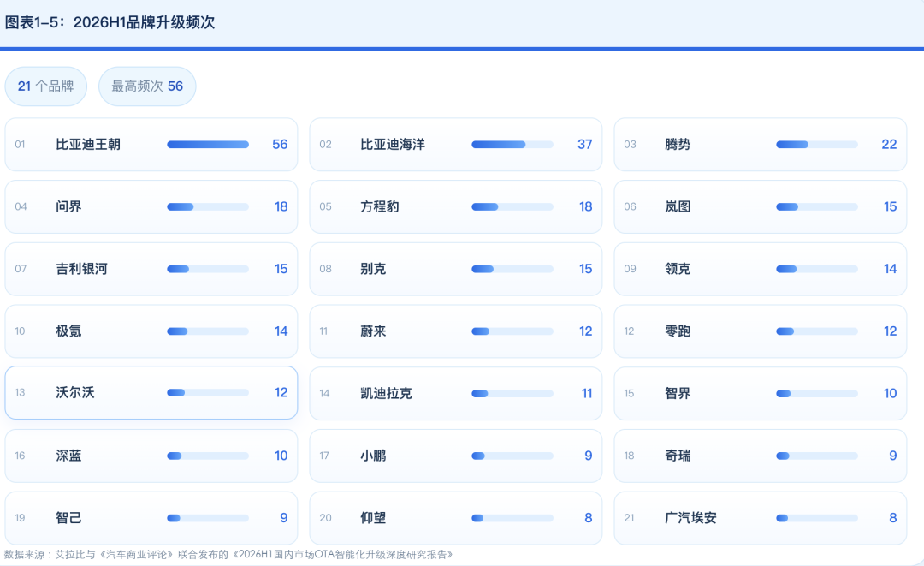Click the 问界 brand name
This screenshot has width=924, height=566.
click(x=68, y=206)
